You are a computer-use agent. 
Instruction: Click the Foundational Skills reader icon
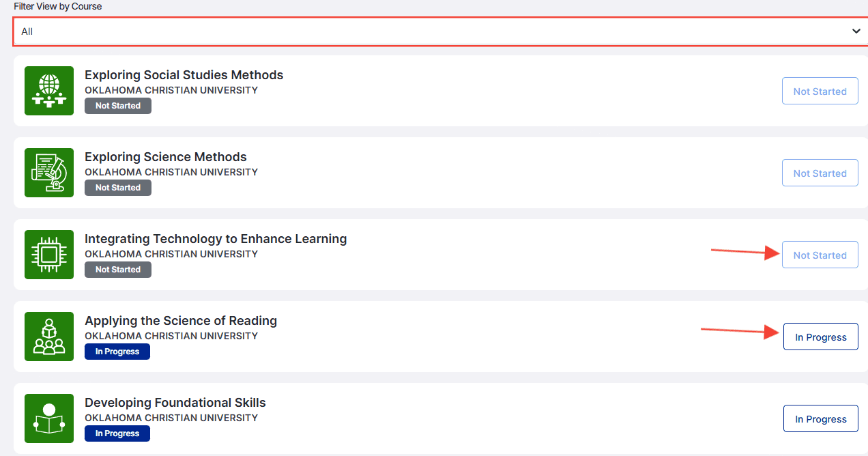click(x=49, y=418)
